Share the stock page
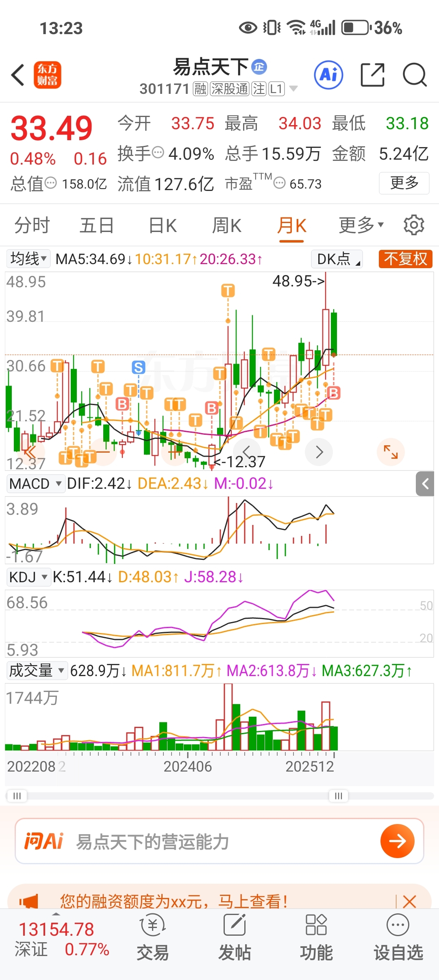Image resolution: width=439 pixels, height=980 pixels. coord(372,75)
